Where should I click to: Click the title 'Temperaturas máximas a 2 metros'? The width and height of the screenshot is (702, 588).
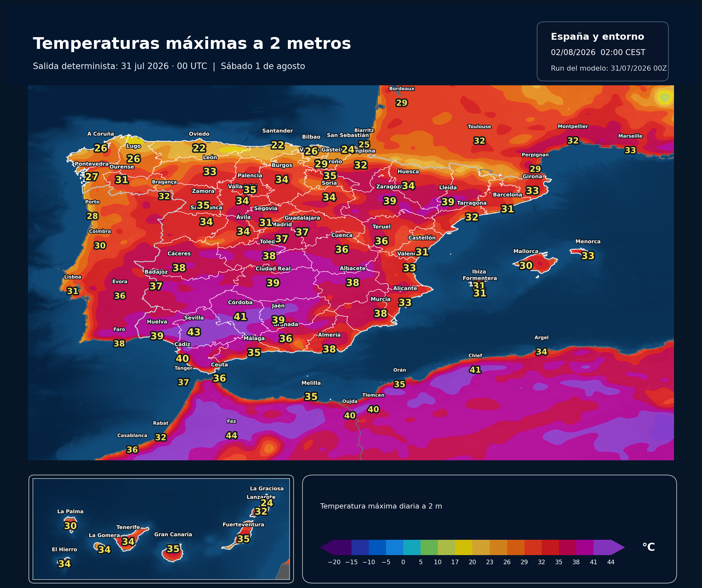pos(192,44)
